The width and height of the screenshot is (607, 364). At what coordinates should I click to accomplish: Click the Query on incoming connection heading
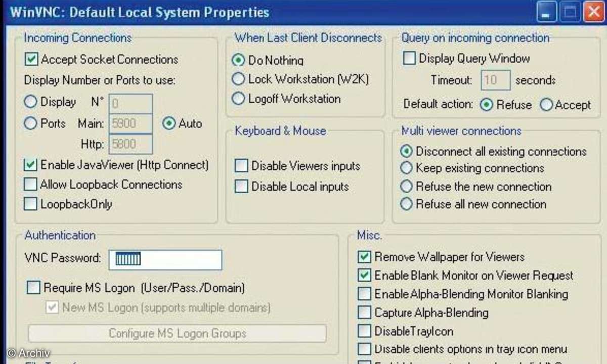point(475,38)
